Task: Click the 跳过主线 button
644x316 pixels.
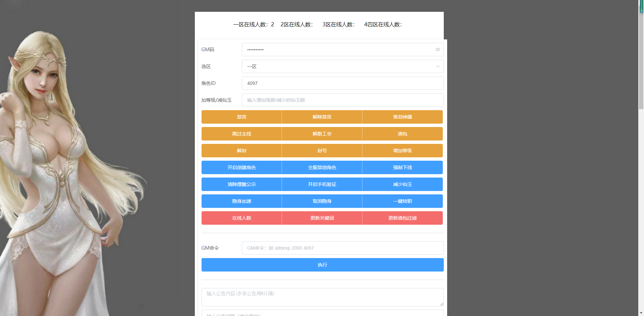Action: (x=242, y=134)
